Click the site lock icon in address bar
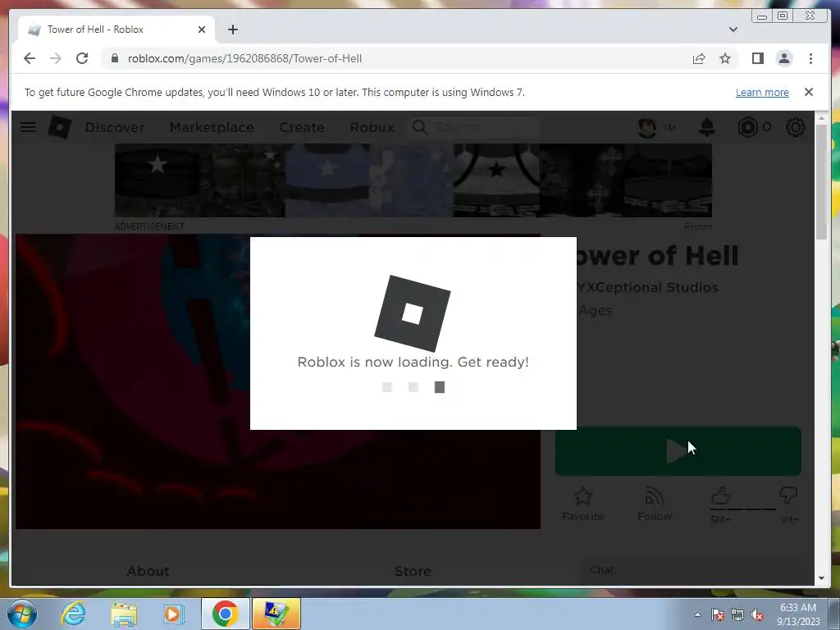Image resolution: width=840 pixels, height=630 pixels. point(114,58)
